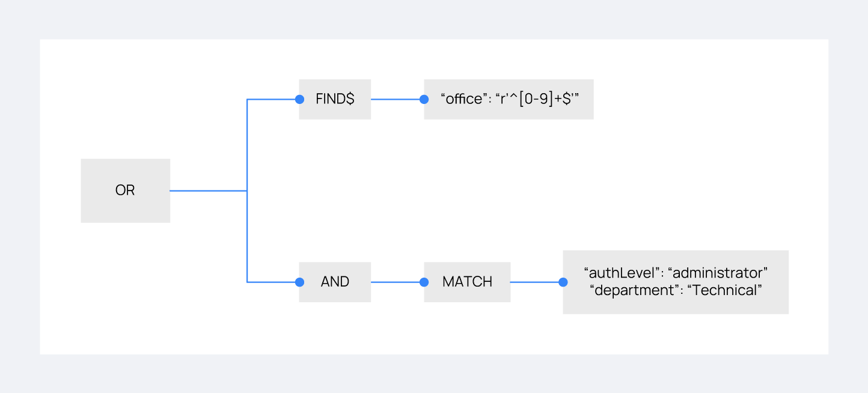Click empty white canvas below the OR node
Image resolution: width=868 pixels, height=393 pixels.
[125, 288]
